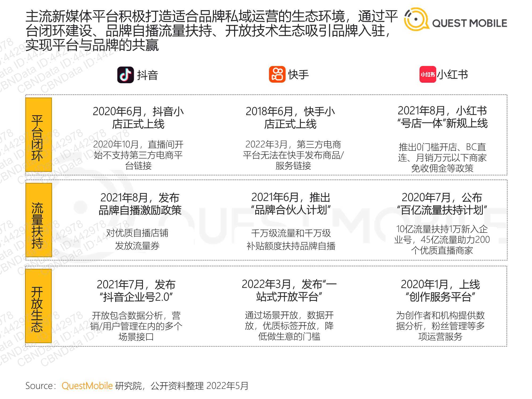This screenshot has height=399, width=532.
Task: Click text 研究院，公开资料整理 2022年5月
Action: (x=182, y=386)
